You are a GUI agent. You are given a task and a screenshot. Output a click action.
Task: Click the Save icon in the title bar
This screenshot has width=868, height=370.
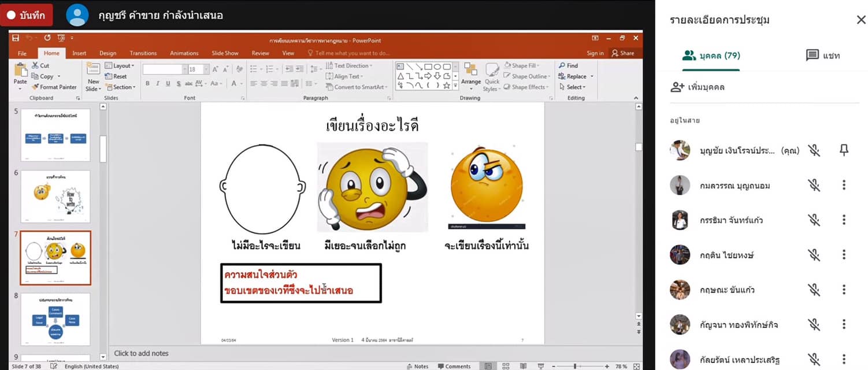(x=16, y=38)
